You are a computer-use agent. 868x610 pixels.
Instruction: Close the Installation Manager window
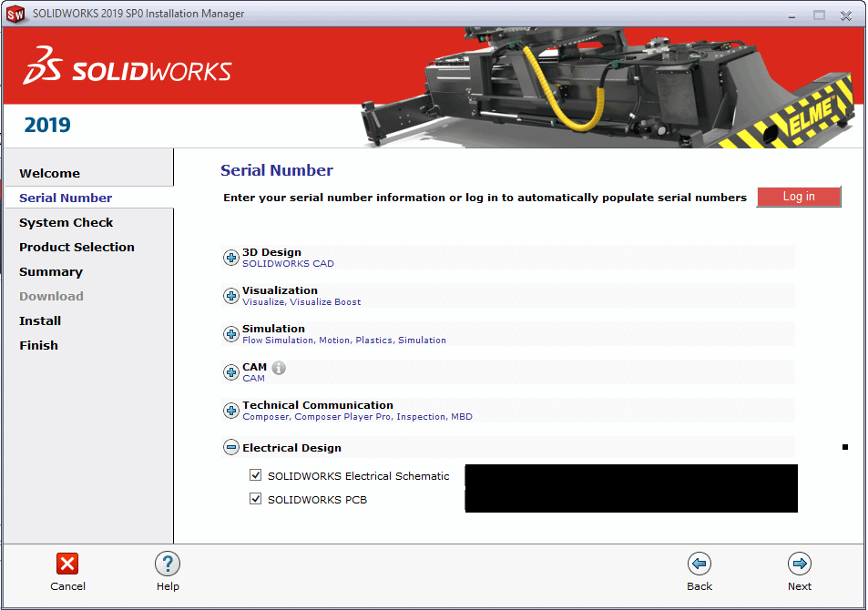846,15
